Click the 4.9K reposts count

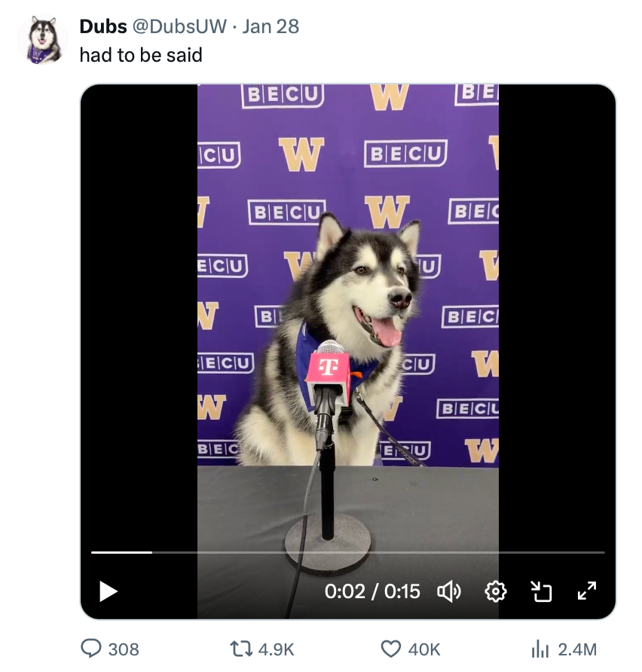[276, 649]
